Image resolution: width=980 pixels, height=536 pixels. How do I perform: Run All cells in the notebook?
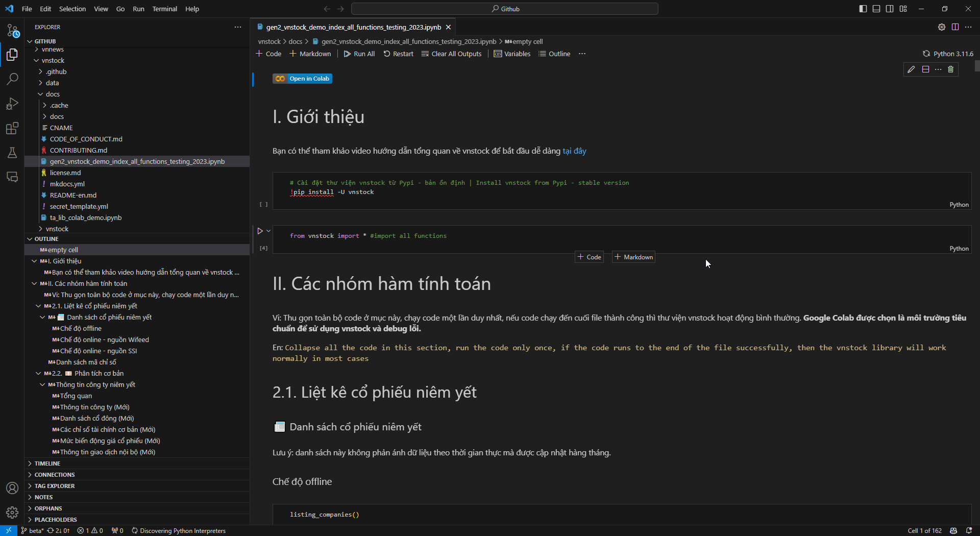359,54
